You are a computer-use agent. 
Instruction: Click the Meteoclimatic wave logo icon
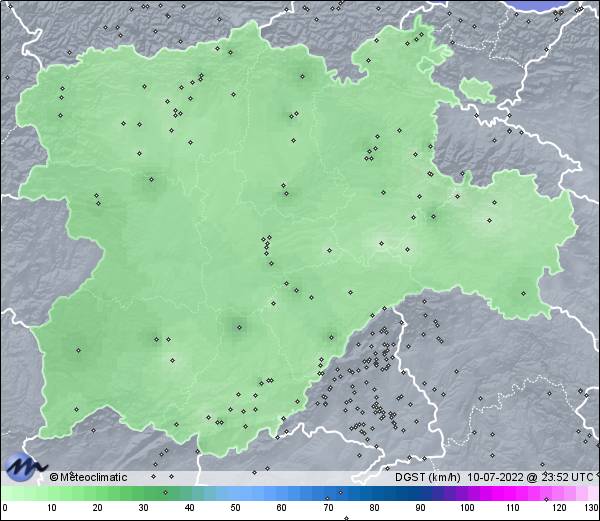pyautogui.click(x=25, y=467)
